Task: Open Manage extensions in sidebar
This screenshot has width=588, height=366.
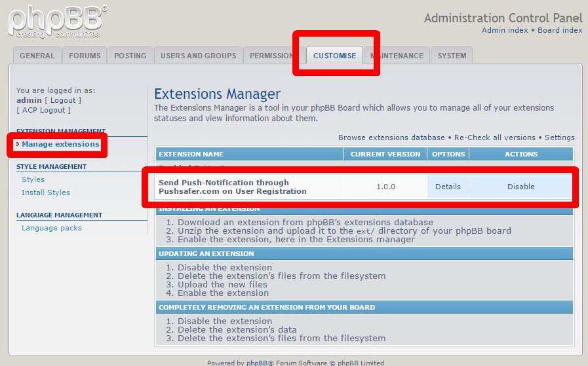Action: click(60, 144)
